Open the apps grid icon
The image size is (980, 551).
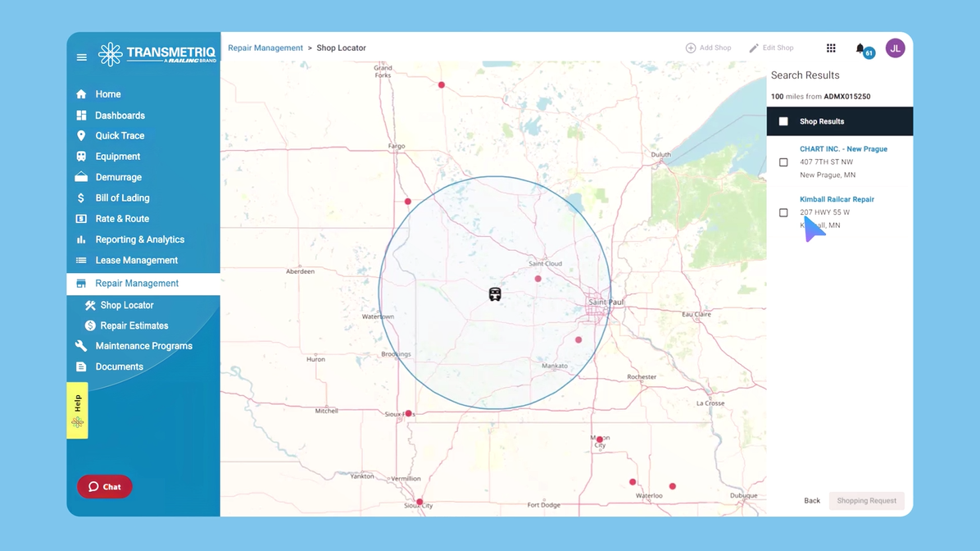831,48
